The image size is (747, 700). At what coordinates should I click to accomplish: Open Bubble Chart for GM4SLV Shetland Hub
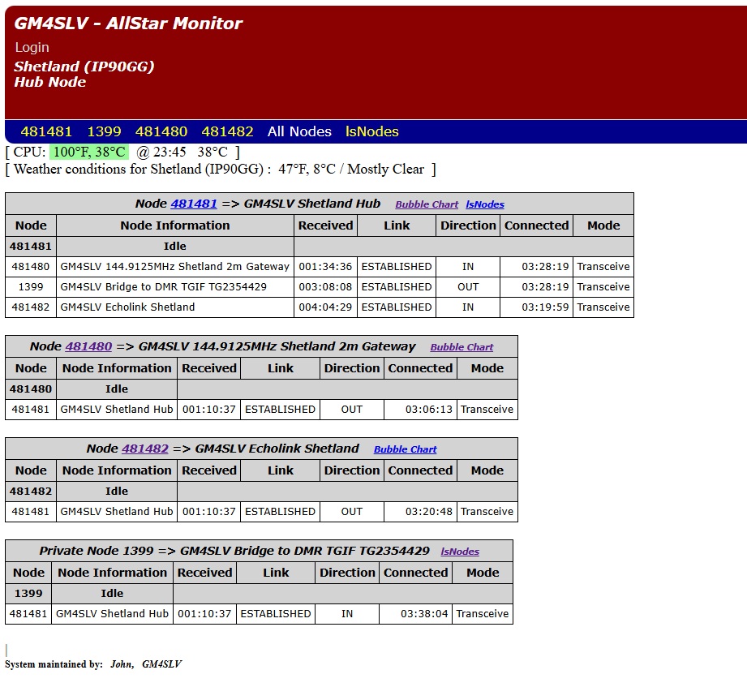click(427, 204)
